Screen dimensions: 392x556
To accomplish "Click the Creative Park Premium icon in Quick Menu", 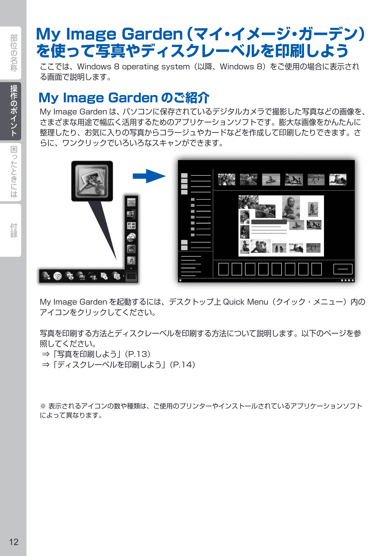I will [x=131, y=202].
